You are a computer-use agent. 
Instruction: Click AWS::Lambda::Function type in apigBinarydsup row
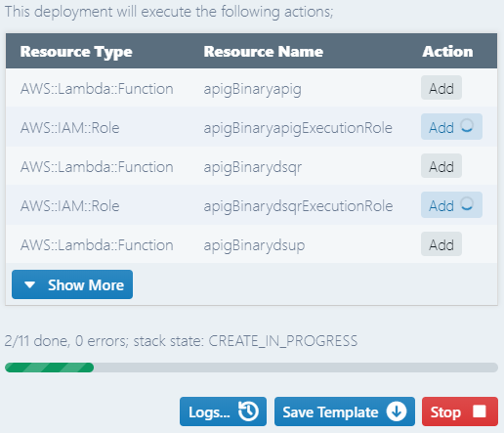(x=97, y=245)
